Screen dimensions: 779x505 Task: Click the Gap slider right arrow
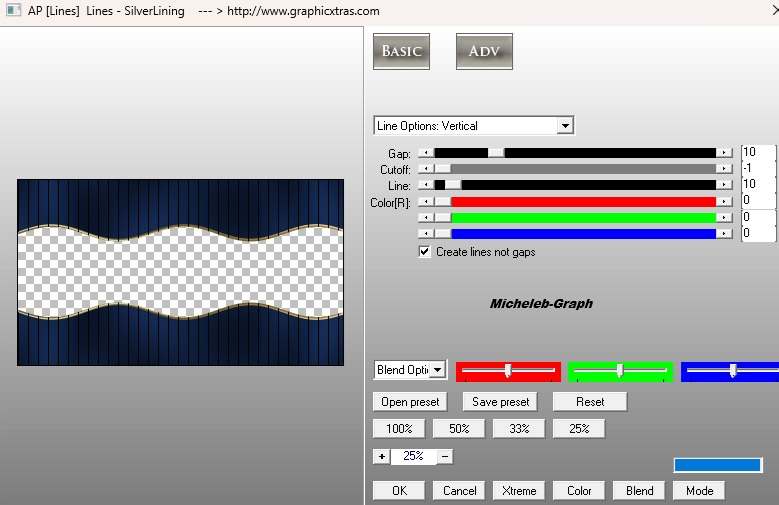coord(724,153)
